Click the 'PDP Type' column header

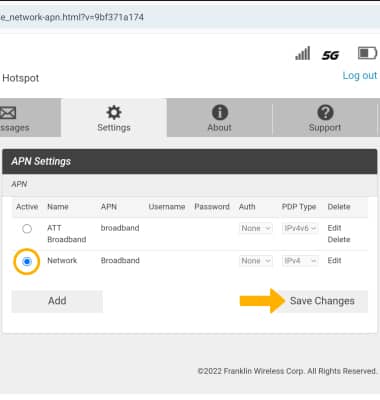coord(299,207)
